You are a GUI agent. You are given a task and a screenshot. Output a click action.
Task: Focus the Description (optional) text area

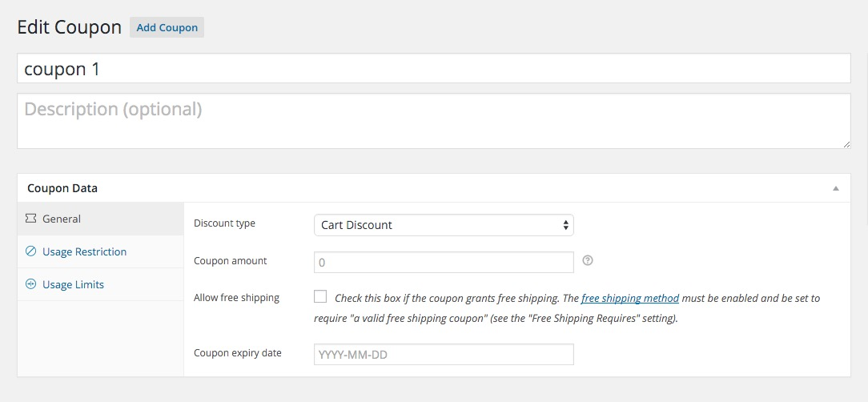(x=433, y=121)
